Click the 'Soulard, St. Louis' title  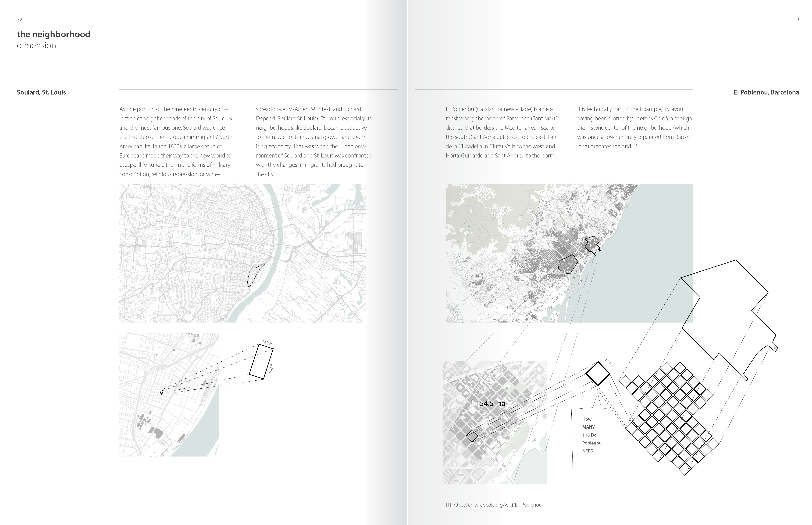(41, 92)
